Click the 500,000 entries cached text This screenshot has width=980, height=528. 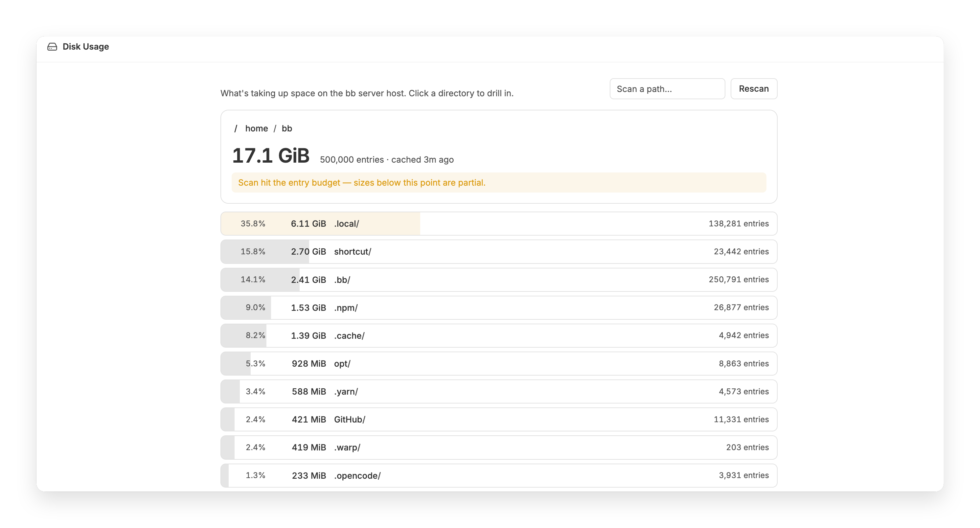[387, 160]
